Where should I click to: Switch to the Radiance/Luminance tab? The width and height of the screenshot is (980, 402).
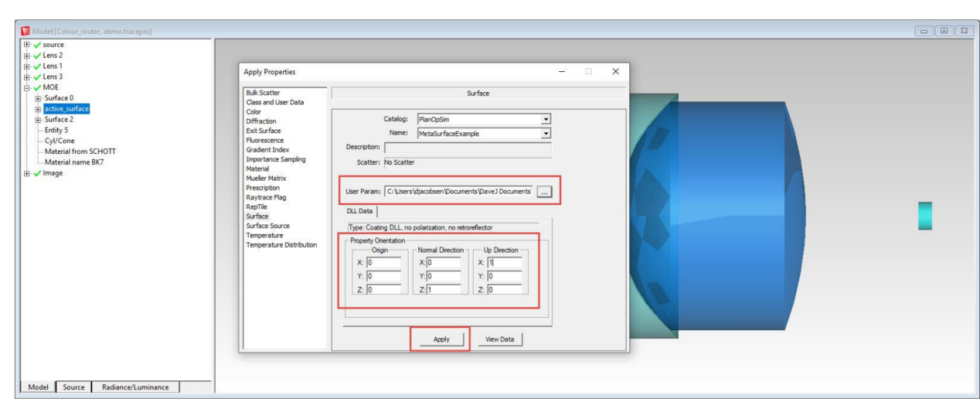click(x=135, y=387)
